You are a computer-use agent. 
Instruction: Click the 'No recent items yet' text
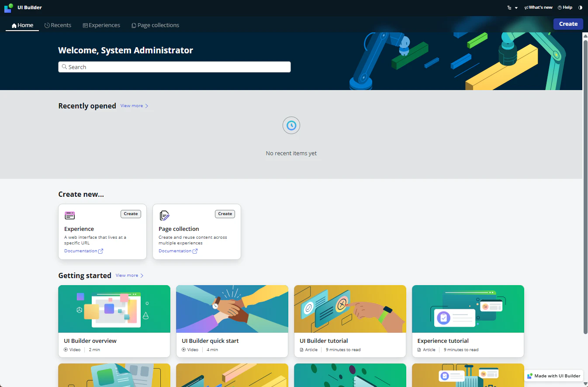pyautogui.click(x=291, y=153)
